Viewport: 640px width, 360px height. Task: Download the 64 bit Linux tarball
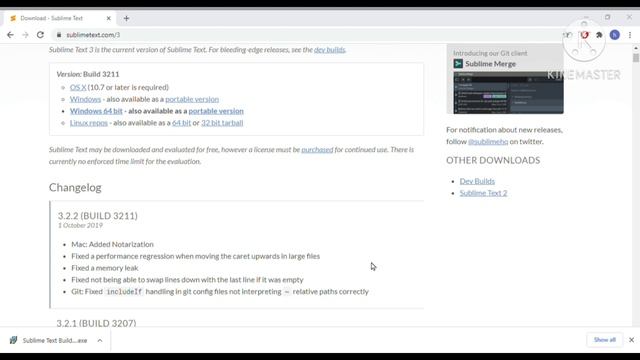click(181, 123)
